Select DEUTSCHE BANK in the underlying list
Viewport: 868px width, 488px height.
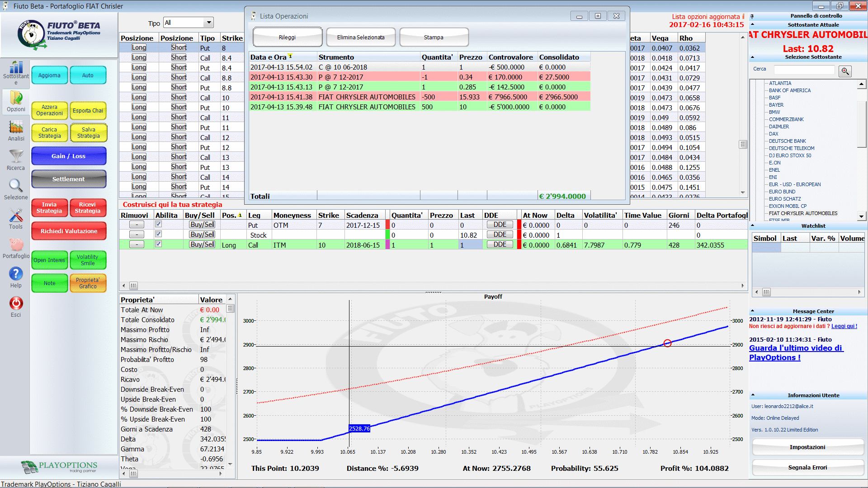pyautogui.click(x=787, y=141)
